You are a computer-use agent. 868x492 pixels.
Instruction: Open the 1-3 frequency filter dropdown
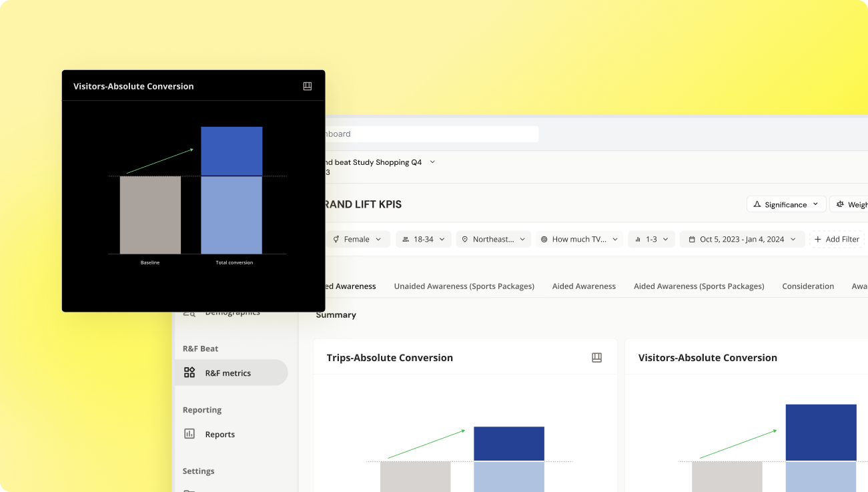[651, 239]
